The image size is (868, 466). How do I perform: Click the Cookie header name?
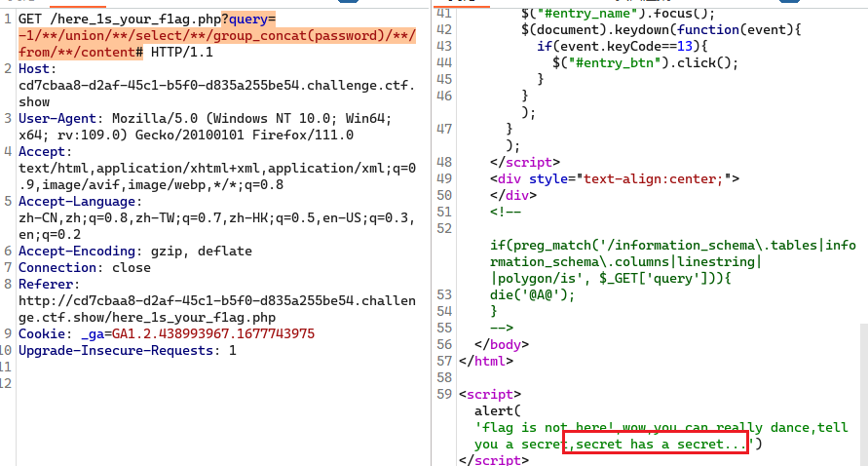(x=42, y=334)
